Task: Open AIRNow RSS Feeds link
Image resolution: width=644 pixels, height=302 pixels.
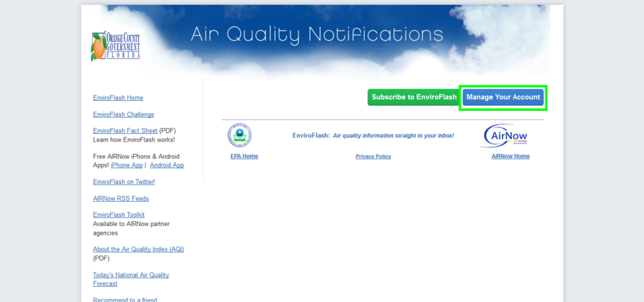Action: pos(121,198)
